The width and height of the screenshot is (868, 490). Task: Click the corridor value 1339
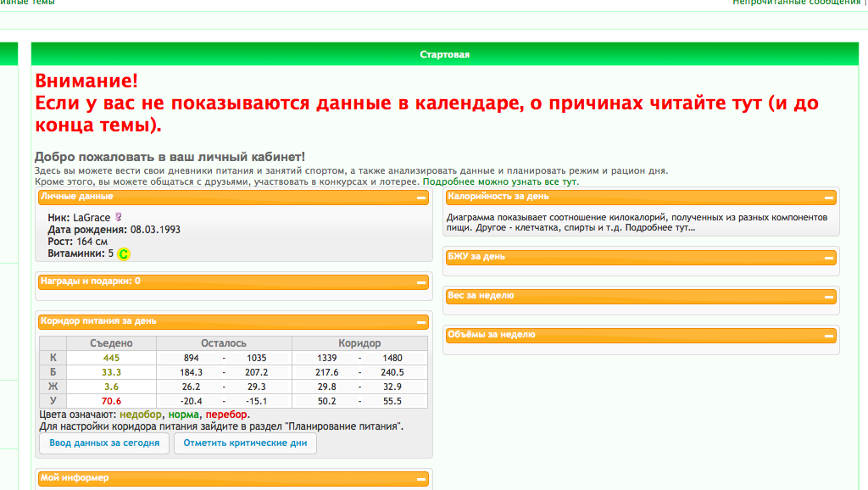326,358
